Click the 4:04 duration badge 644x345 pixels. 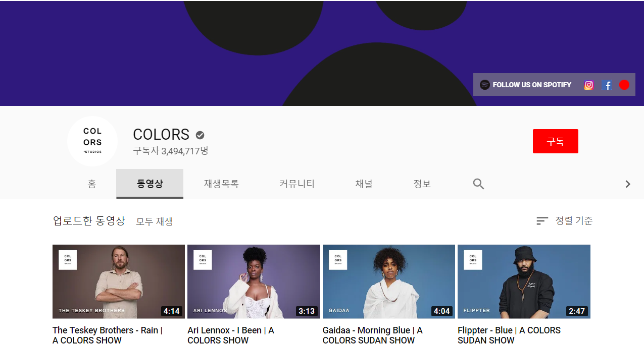point(442,311)
